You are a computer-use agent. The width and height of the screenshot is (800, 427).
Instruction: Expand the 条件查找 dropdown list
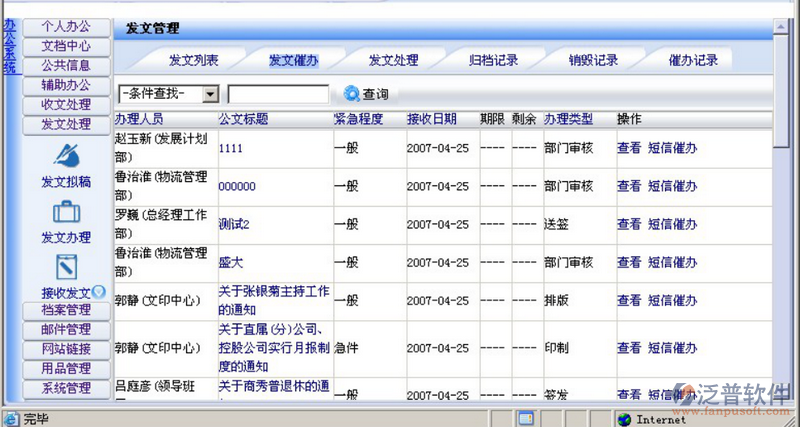210,94
